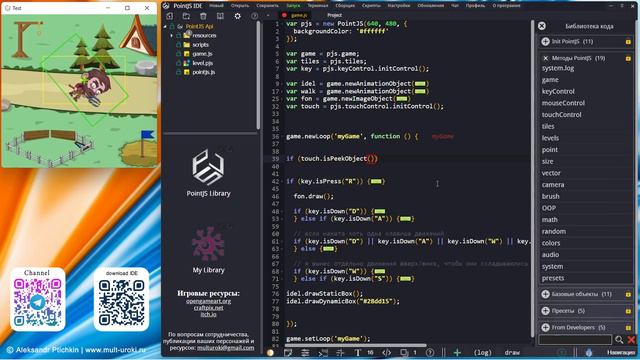This screenshot has height=360, width=640.
Task: Click the yellow circle icon in the bottom bar
Action: click(270, 352)
